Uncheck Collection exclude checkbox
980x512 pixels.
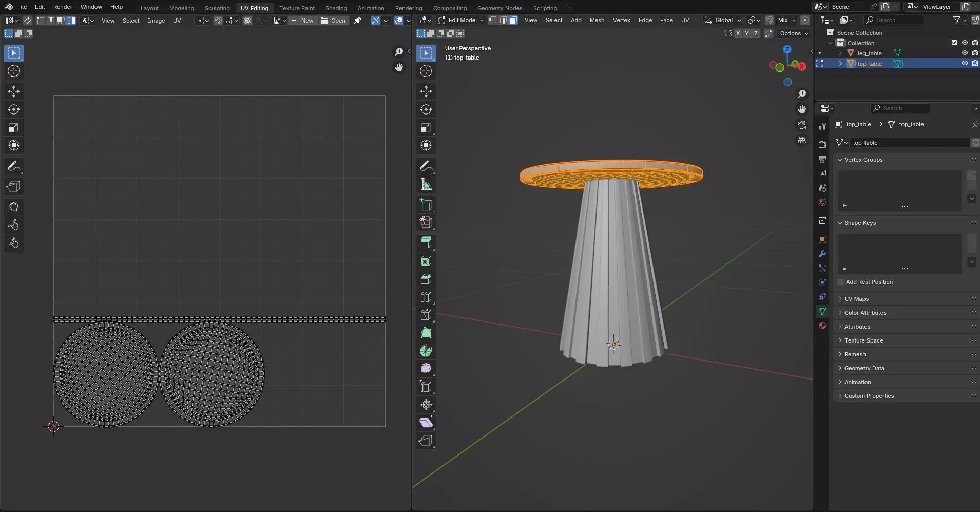(x=954, y=43)
